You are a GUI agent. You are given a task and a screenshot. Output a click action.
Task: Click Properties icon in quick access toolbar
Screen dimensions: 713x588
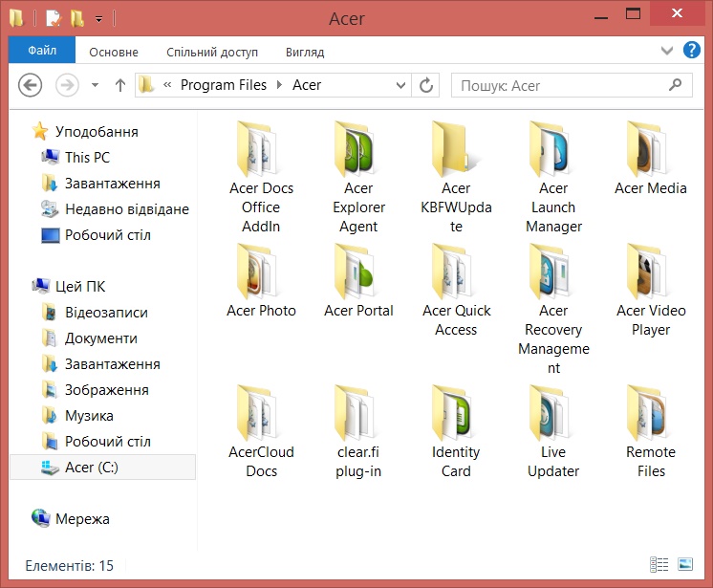(54, 19)
